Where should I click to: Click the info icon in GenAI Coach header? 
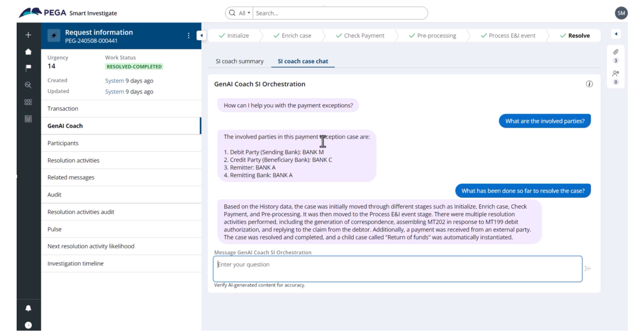click(589, 84)
